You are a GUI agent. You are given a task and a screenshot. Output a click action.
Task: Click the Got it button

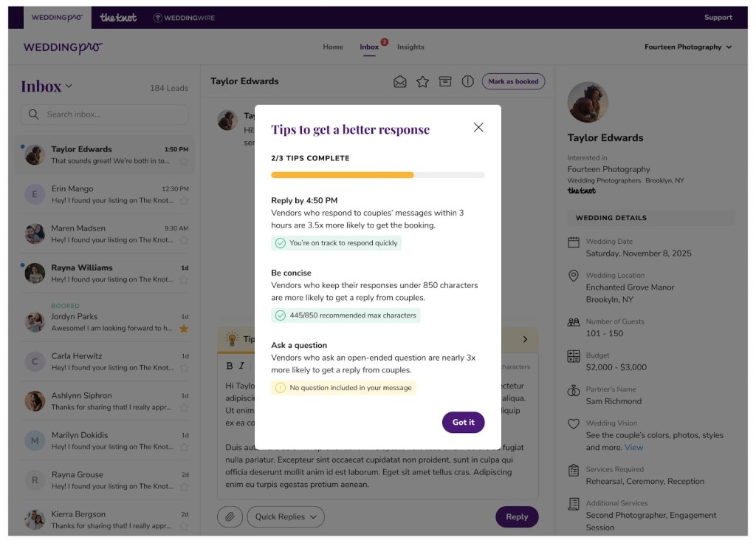coord(463,422)
